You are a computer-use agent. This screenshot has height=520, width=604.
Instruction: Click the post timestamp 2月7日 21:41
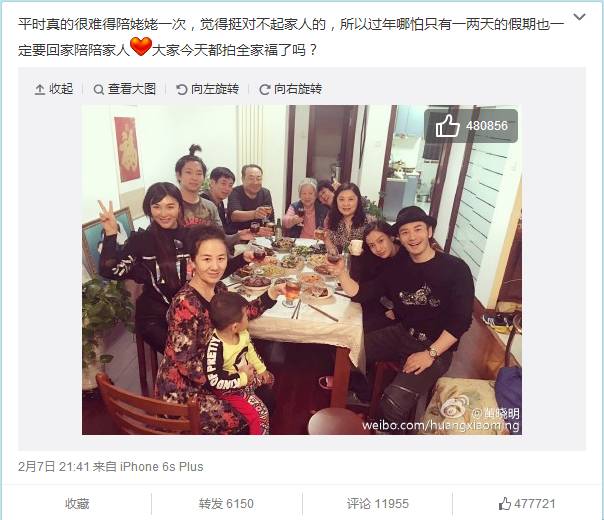[x=54, y=467]
